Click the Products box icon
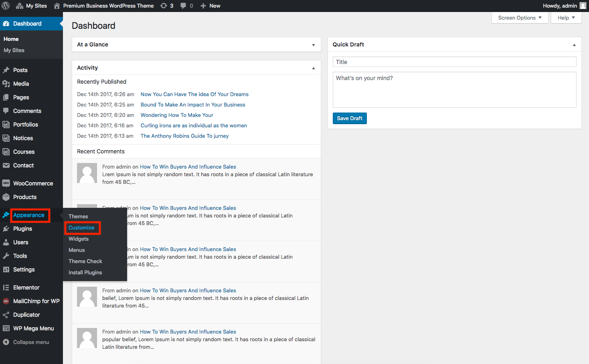589x364 pixels. tap(6, 197)
